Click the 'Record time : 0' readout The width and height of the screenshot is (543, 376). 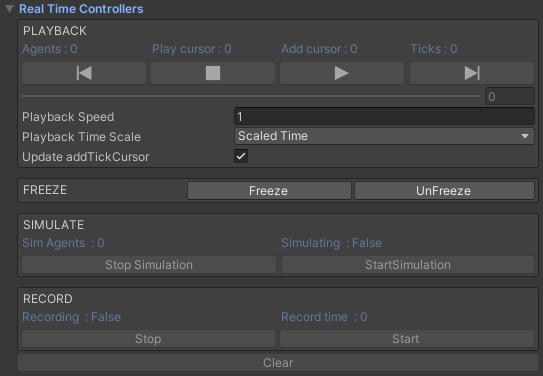pyautogui.click(x=324, y=317)
